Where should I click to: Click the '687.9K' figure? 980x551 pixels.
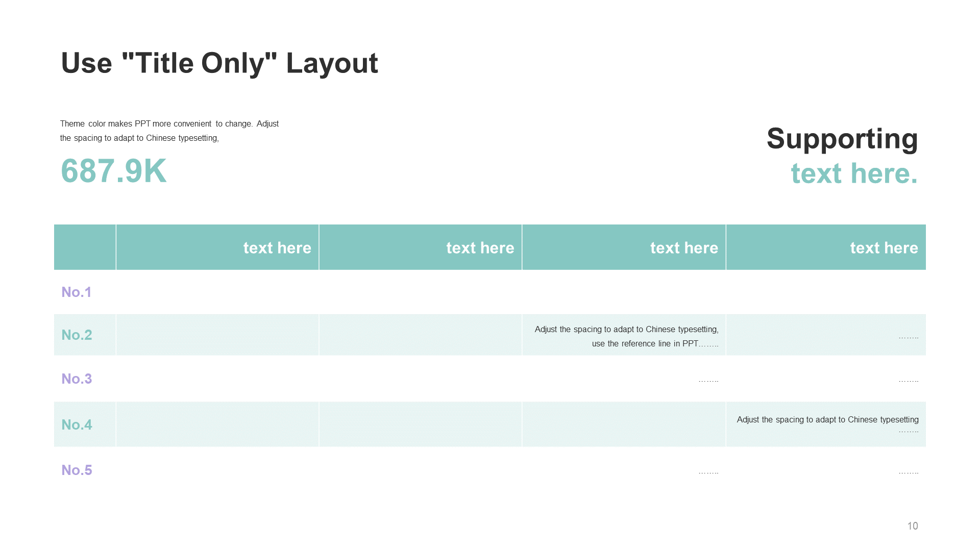(114, 171)
